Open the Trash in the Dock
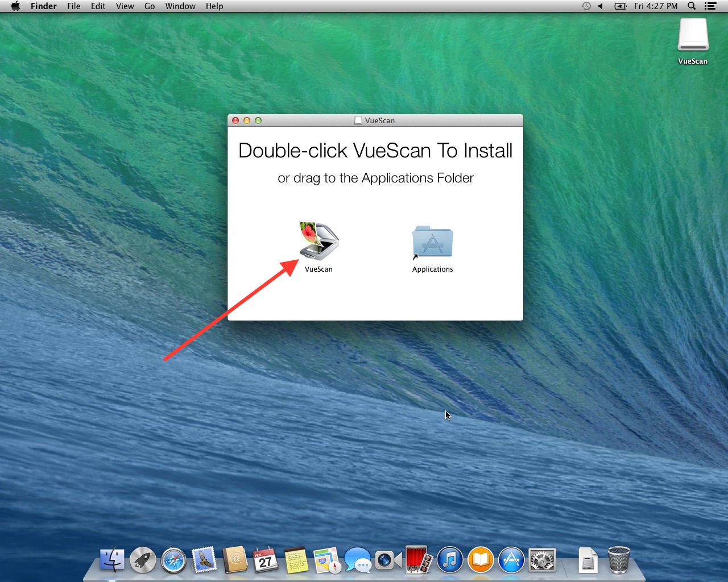Image resolution: width=728 pixels, height=582 pixels. click(x=619, y=560)
